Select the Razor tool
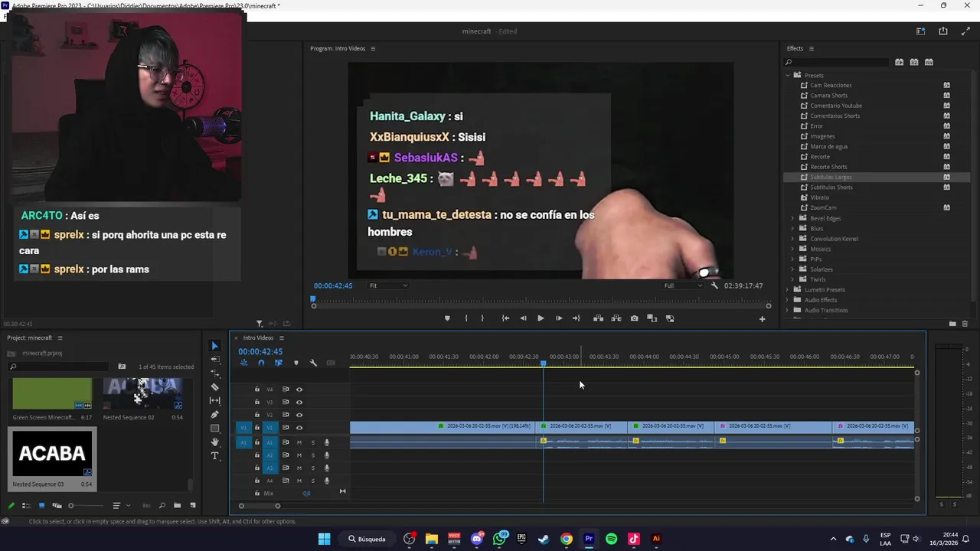Viewport: 980px width, 551px height. tap(214, 387)
